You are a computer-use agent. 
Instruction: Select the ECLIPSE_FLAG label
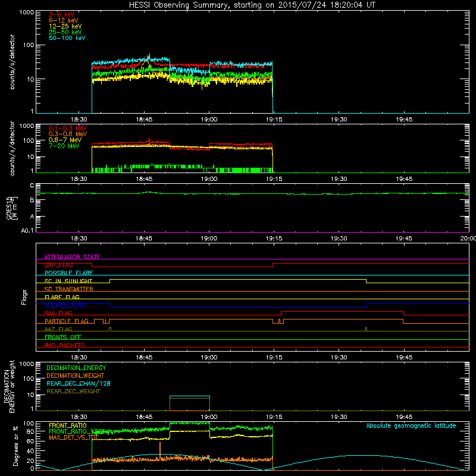click(x=65, y=305)
